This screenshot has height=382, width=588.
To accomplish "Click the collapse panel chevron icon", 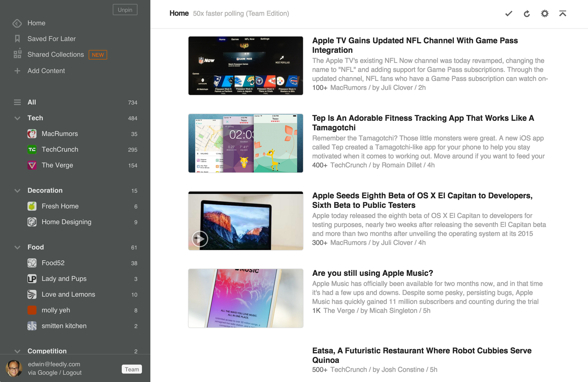I will [563, 13].
